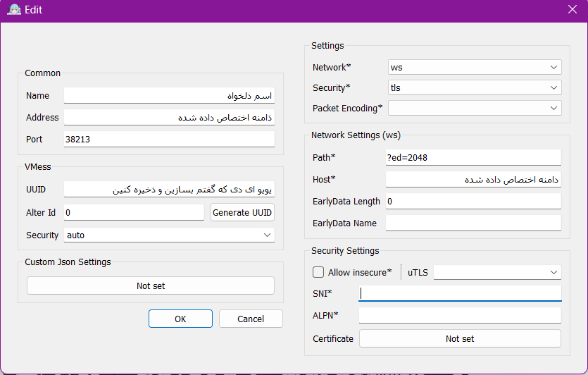Screen dimensions: 588x375
Task: Click the Custom Json Settings Not set button
Action: coord(150,285)
